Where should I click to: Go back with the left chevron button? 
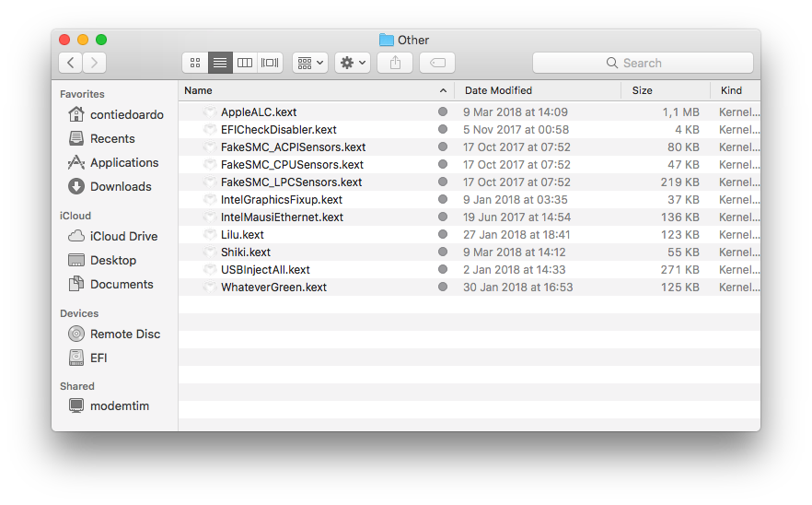point(70,63)
